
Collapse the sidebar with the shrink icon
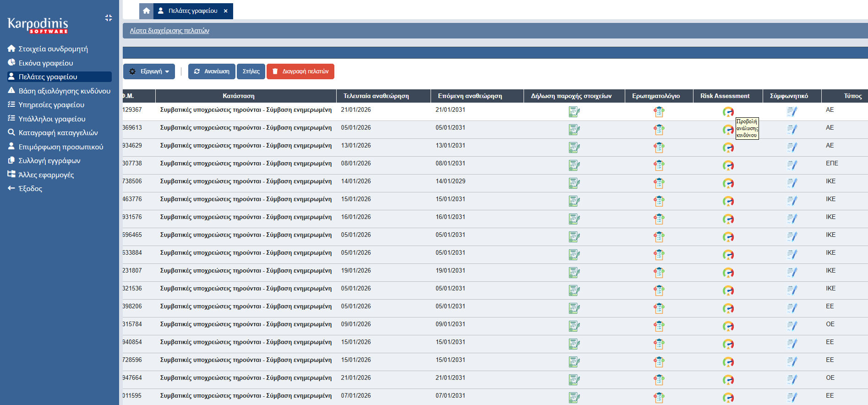click(109, 18)
